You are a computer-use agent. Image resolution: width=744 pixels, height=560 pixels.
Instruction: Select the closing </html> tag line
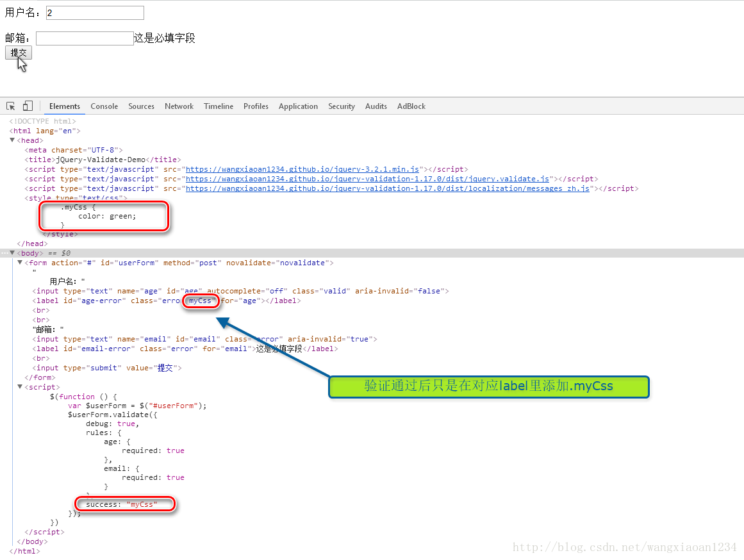point(25,551)
